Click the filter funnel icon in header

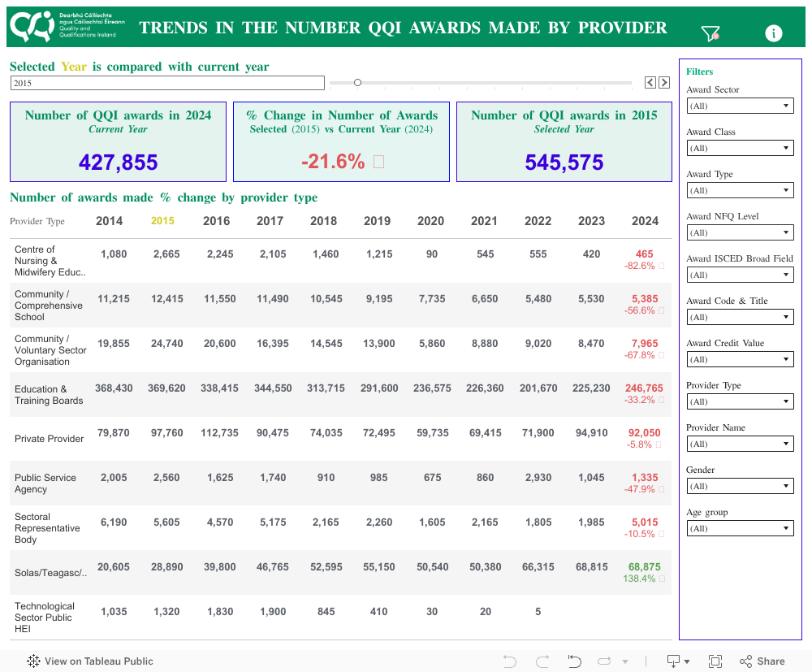[710, 33]
